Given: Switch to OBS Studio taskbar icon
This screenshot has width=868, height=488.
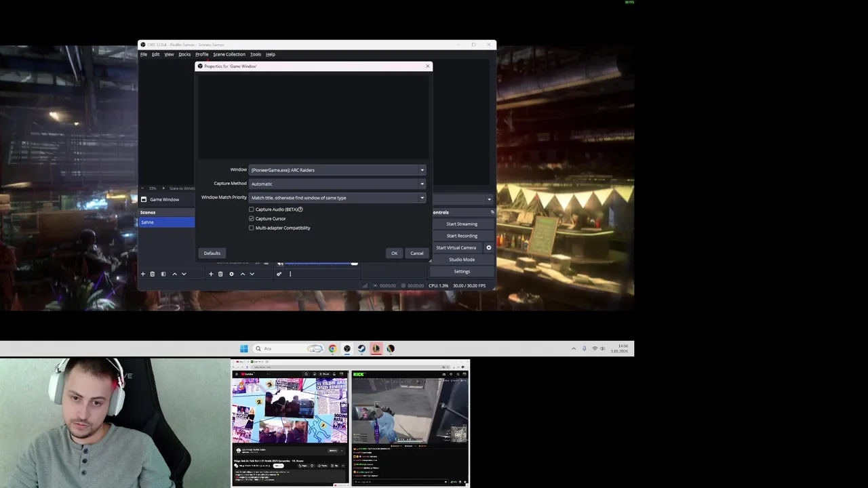Looking at the screenshot, I should (x=347, y=348).
